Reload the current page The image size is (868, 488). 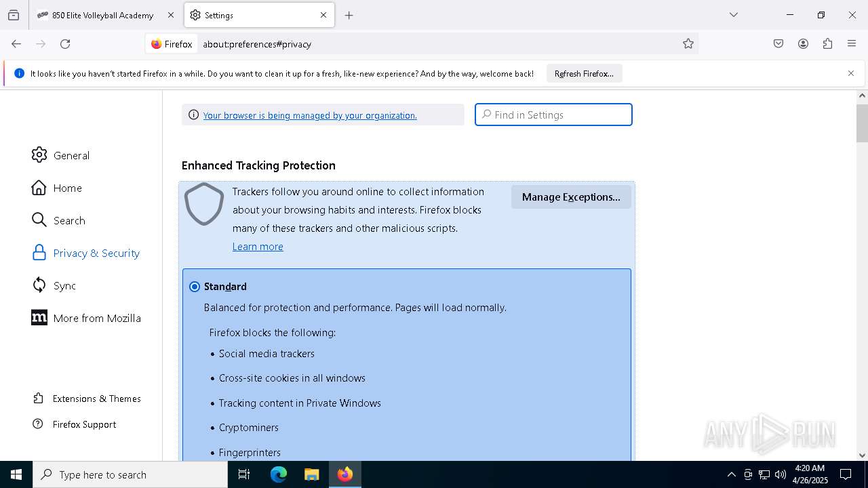point(65,44)
